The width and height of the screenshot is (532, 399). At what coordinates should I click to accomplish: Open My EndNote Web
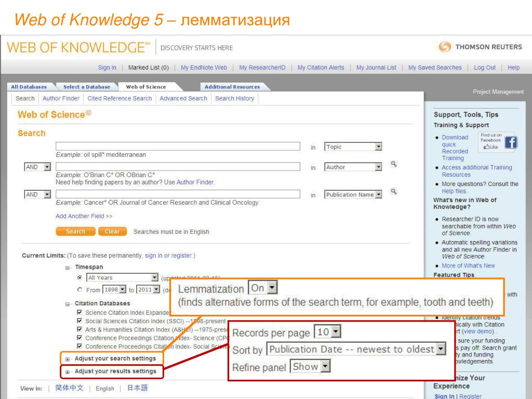204,68
